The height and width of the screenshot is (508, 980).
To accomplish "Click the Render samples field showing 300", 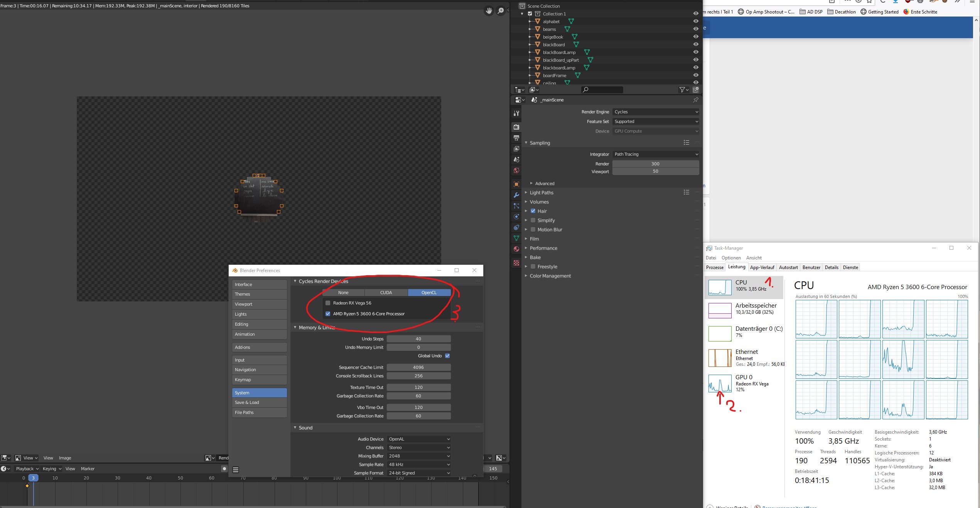I will point(655,164).
